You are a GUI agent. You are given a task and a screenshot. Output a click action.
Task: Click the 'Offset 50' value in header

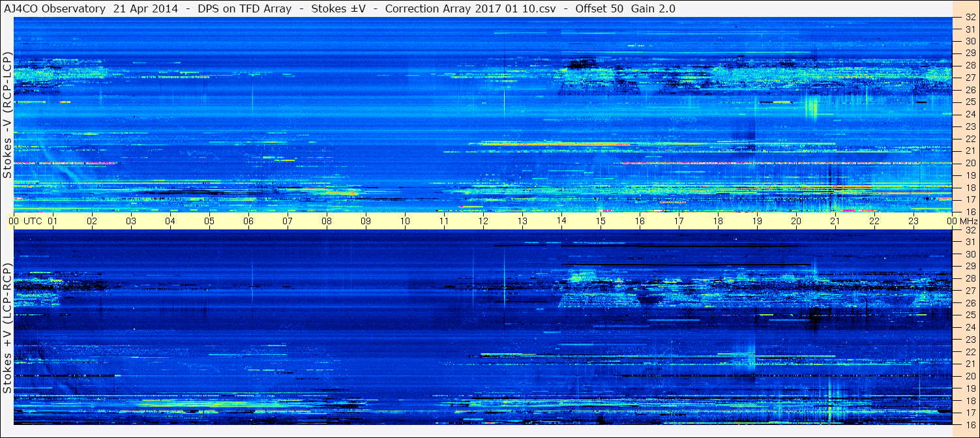point(598,9)
